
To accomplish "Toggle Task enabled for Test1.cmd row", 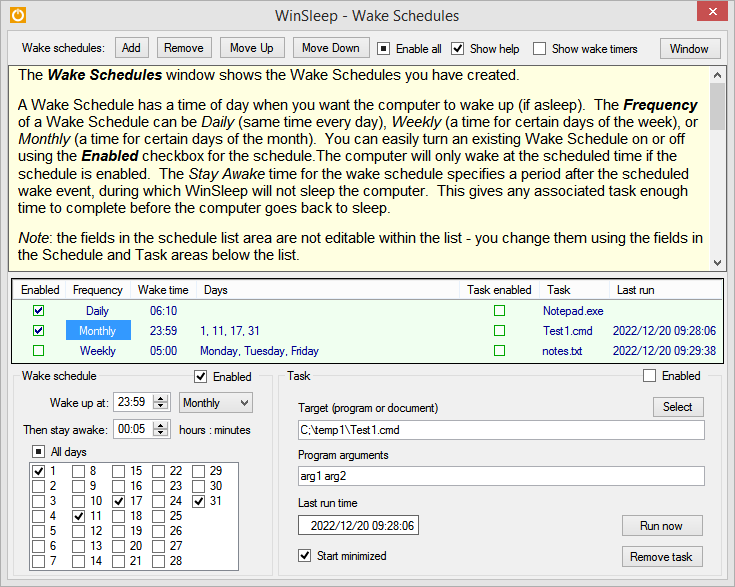I will [500, 331].
